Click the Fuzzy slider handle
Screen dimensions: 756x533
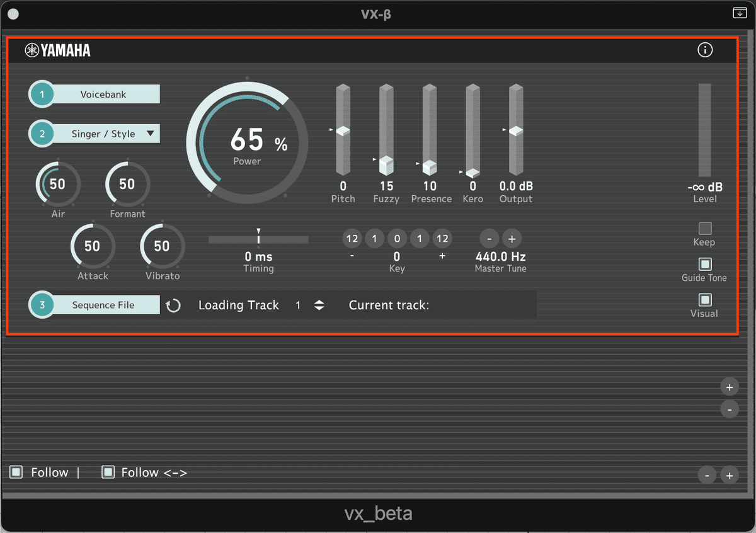pos(386,165)
